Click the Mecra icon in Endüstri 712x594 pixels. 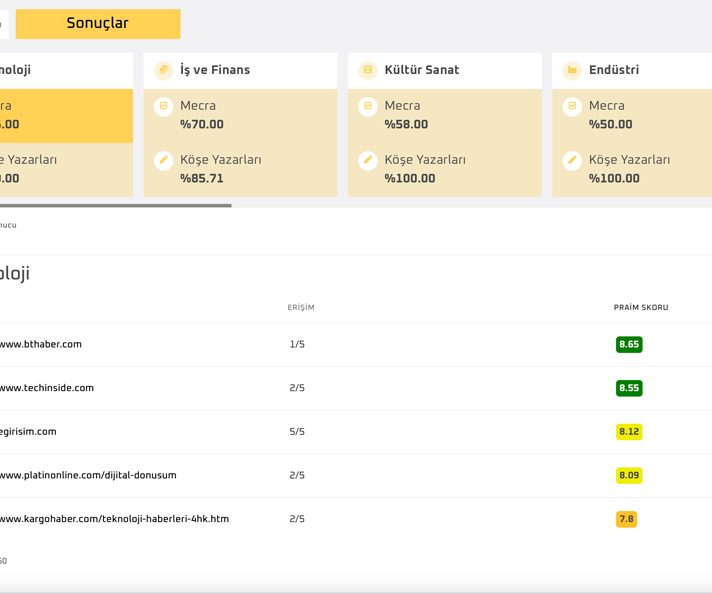(x=572, y=106)
